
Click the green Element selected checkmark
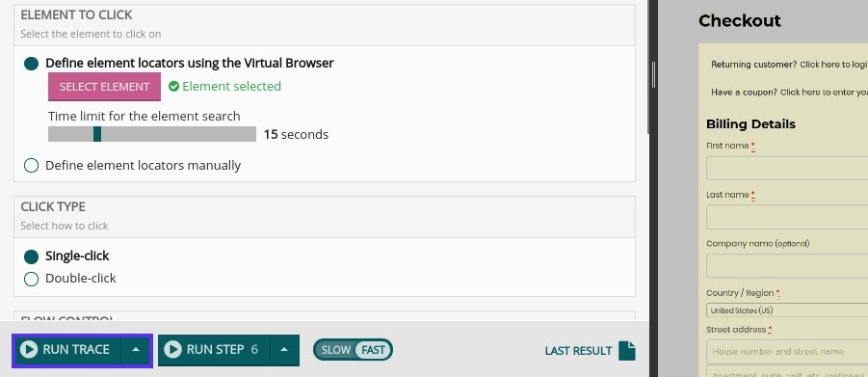[173, 87]
